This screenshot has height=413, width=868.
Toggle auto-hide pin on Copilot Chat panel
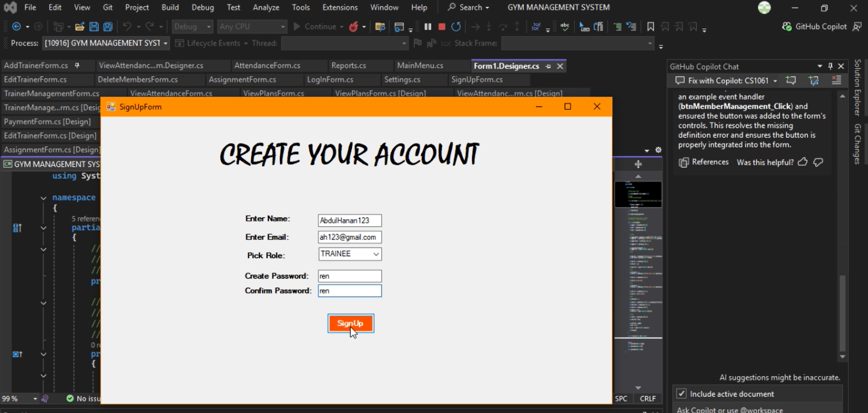830,66
